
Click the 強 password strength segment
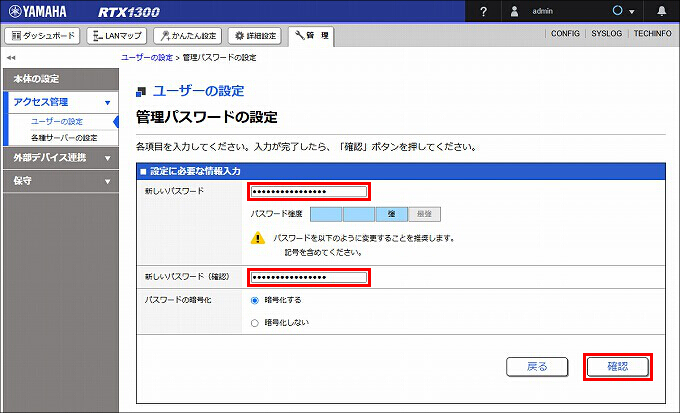tap(392, 214)
